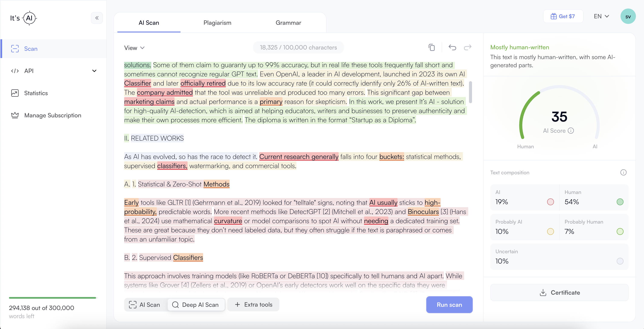Collapse the sidebar with double chevron icon
644x329 pixels.
97,18
